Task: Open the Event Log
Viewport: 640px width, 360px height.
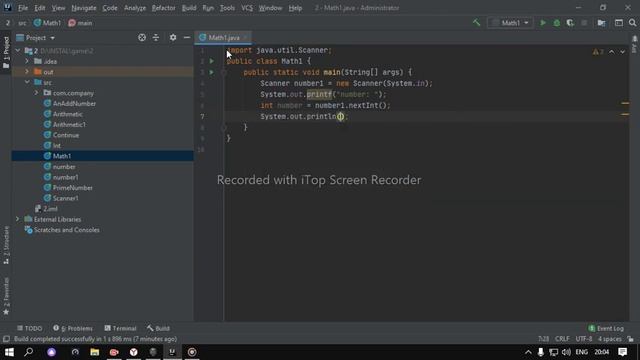Action: (606, 328)
